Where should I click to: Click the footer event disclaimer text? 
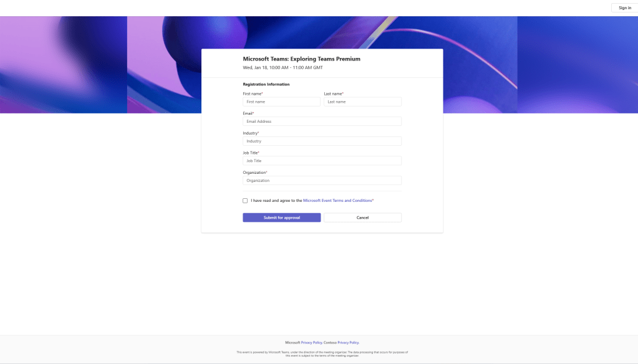322,353
